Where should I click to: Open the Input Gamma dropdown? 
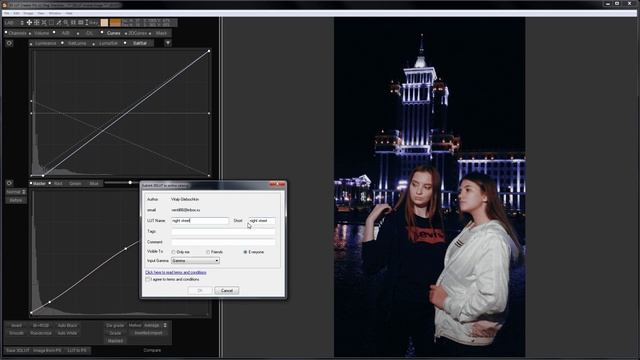(196, 260)
